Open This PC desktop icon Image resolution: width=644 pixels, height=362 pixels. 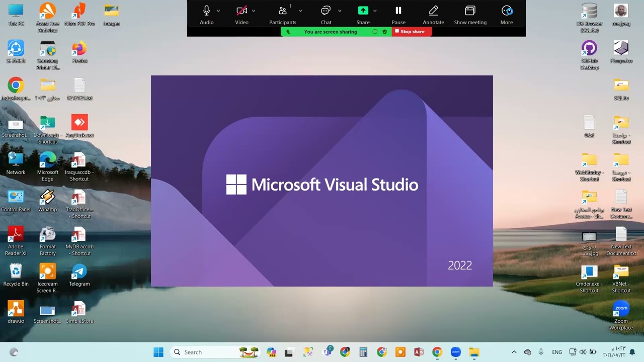coord(16,15)
